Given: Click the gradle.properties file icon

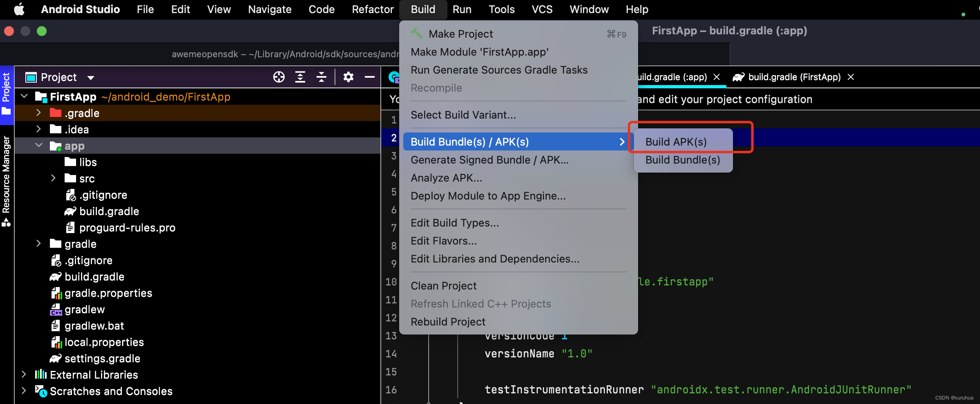Looking at the screenshot, I should coord(56,293).
